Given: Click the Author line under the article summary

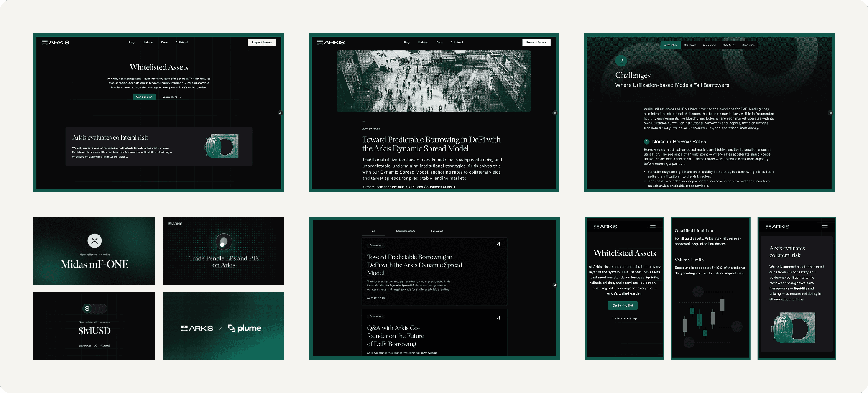Looking at the screenshot, I should [x=408, y=187].
